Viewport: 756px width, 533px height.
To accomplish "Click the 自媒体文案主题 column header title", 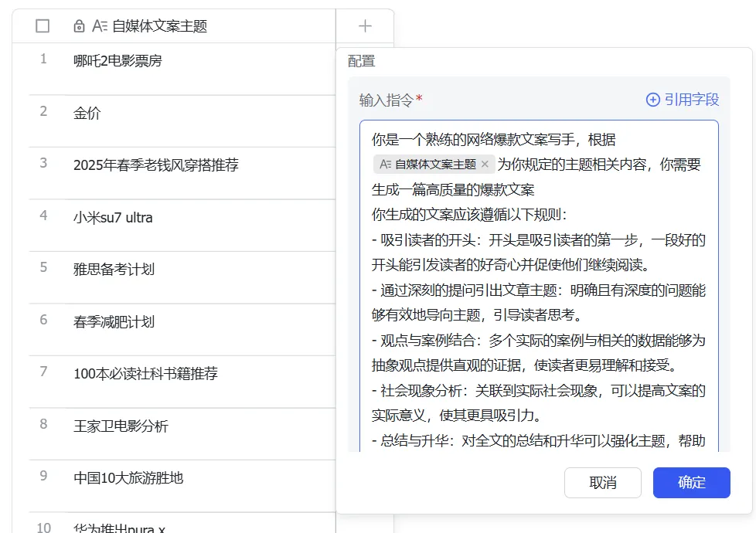I will point(159,26).
